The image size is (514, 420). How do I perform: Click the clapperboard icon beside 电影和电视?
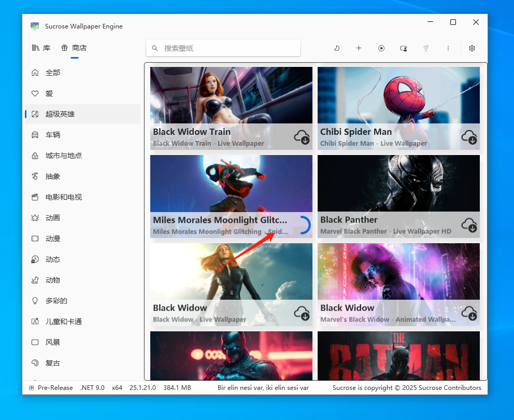pyautogui.click(x=35, y=197)
